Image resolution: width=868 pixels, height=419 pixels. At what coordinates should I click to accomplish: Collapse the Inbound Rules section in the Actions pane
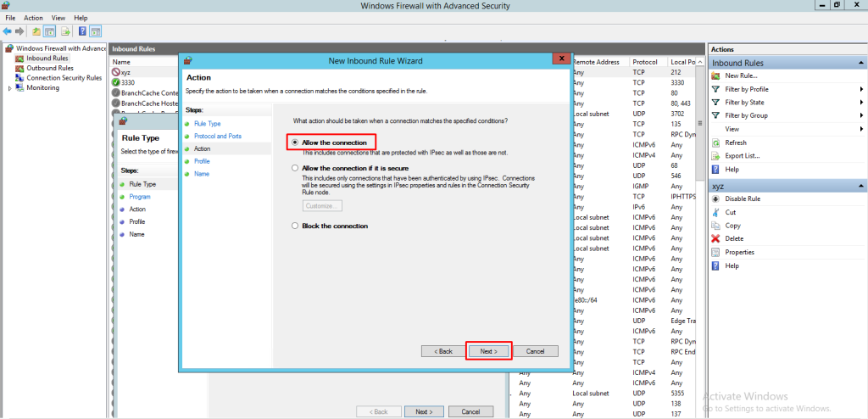click(x=860, y=63)
